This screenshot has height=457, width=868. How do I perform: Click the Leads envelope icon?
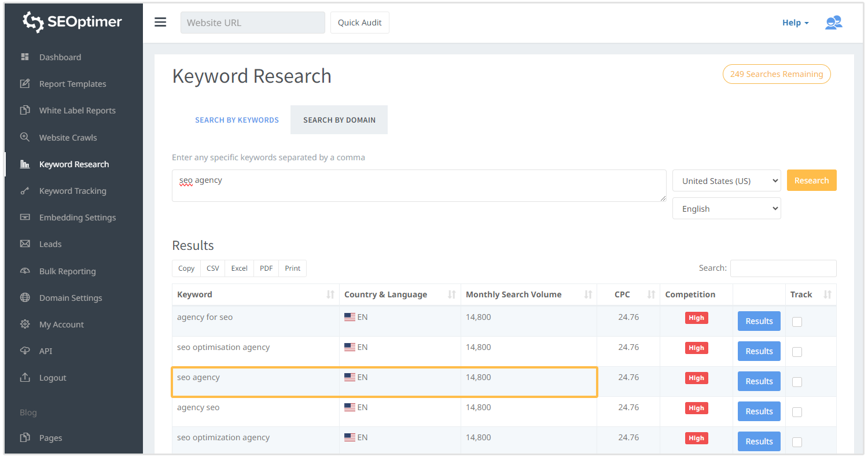tap(25, 244)
